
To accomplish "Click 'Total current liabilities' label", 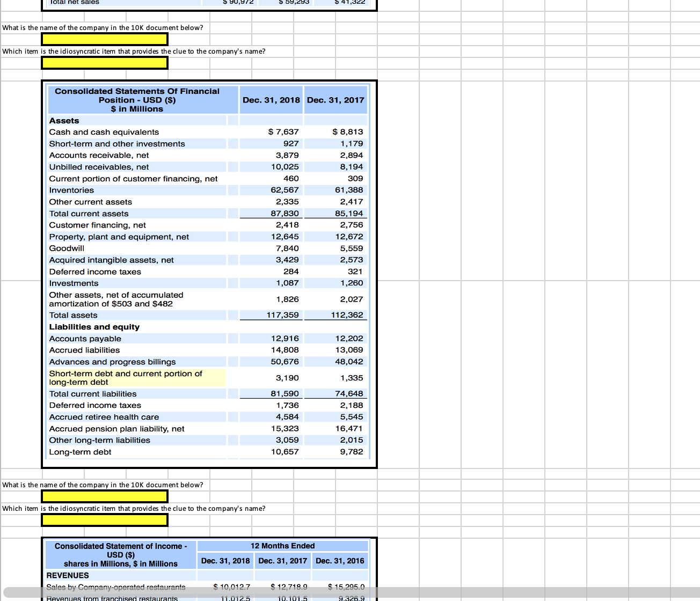I will click(93, 394).
